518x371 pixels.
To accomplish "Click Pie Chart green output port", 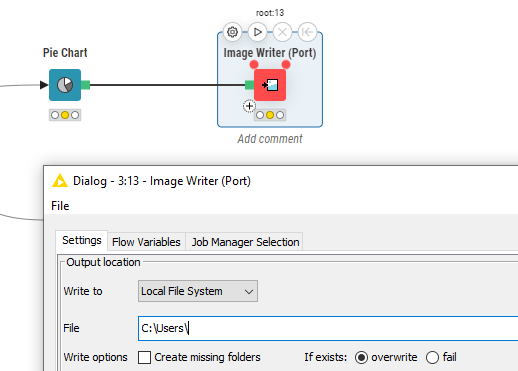I will 86,85.
